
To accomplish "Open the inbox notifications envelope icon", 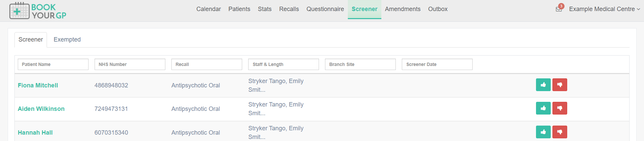I will point(559,9).
